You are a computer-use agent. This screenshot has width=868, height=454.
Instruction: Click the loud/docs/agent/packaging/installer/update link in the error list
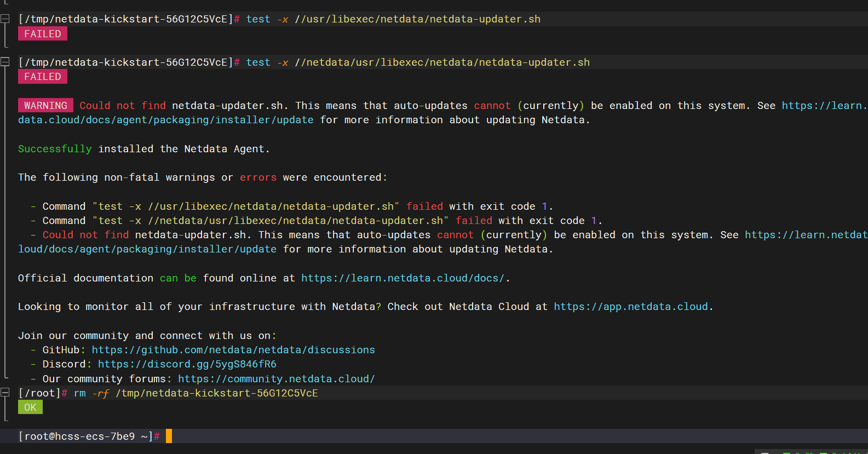pyautogui.click(x=147, y=249)
